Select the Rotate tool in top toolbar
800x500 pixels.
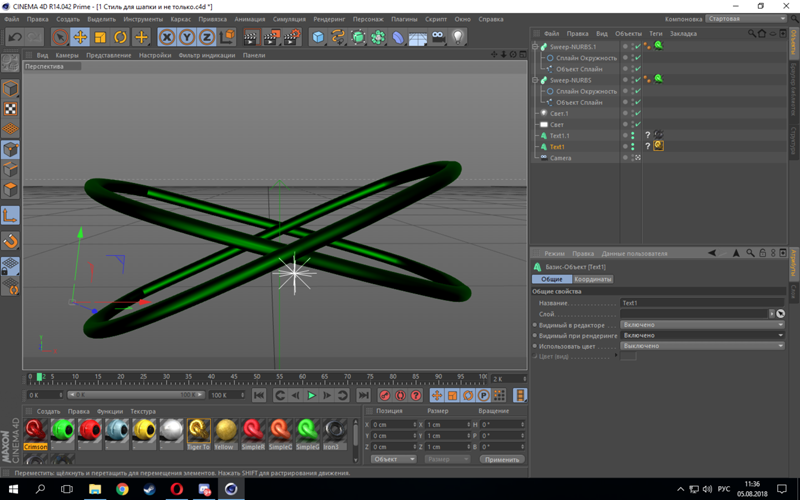click(x=120, y=37)
